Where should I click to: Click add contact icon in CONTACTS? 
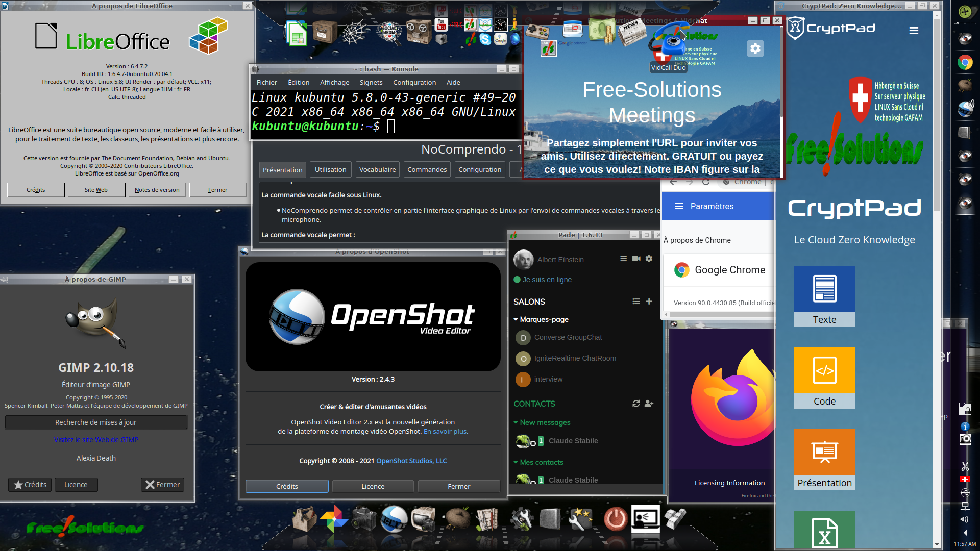click(x=649, y=404)
